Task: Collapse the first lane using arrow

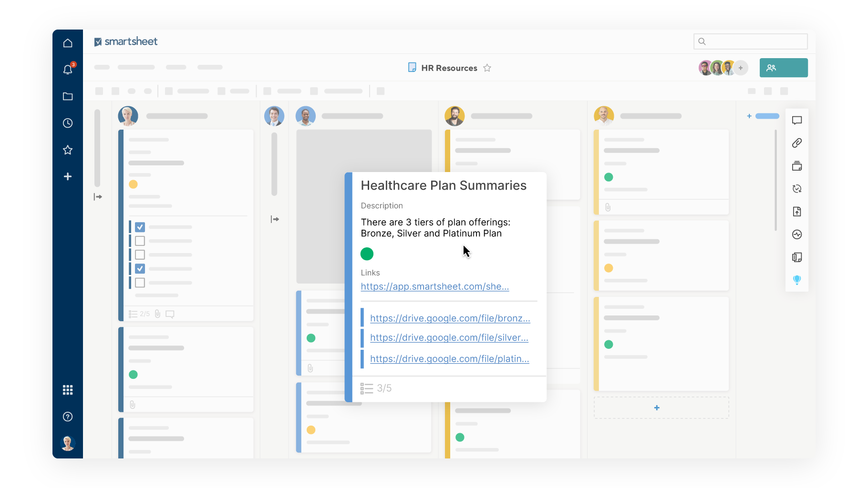Action: [98, 197]
